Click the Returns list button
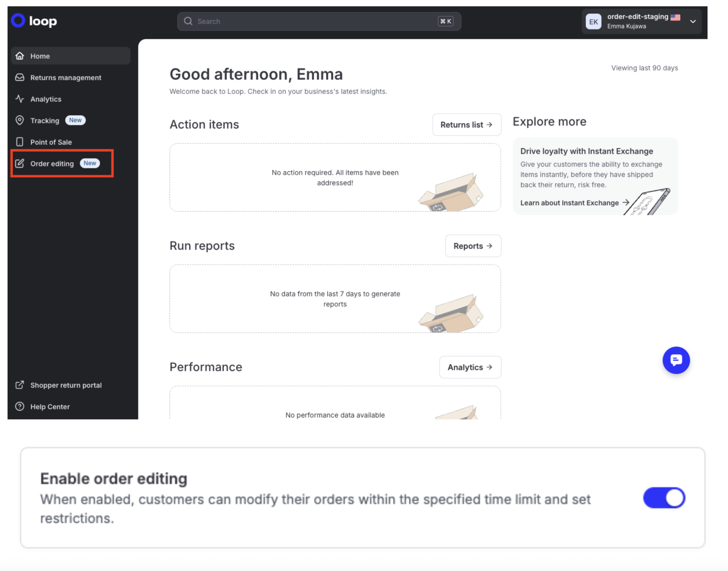728x571 pixels. 466,125
